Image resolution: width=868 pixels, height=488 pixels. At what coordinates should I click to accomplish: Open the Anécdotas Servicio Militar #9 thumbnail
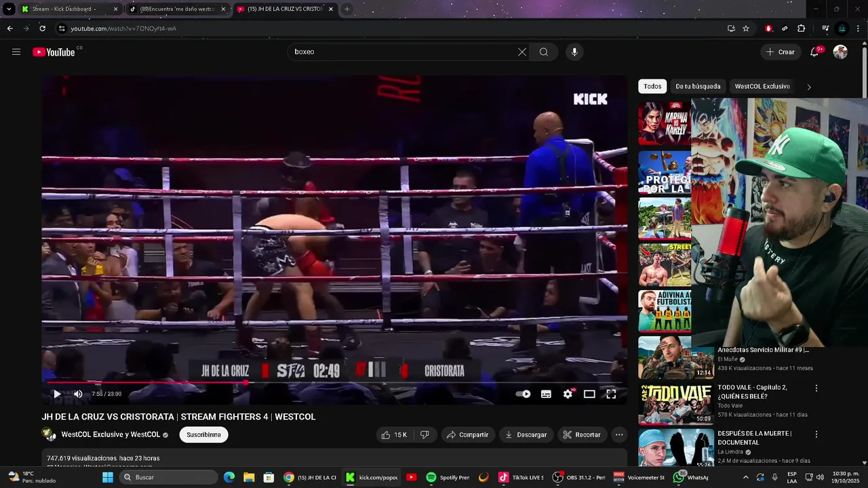pyautogui.click(x=675, y=358)
